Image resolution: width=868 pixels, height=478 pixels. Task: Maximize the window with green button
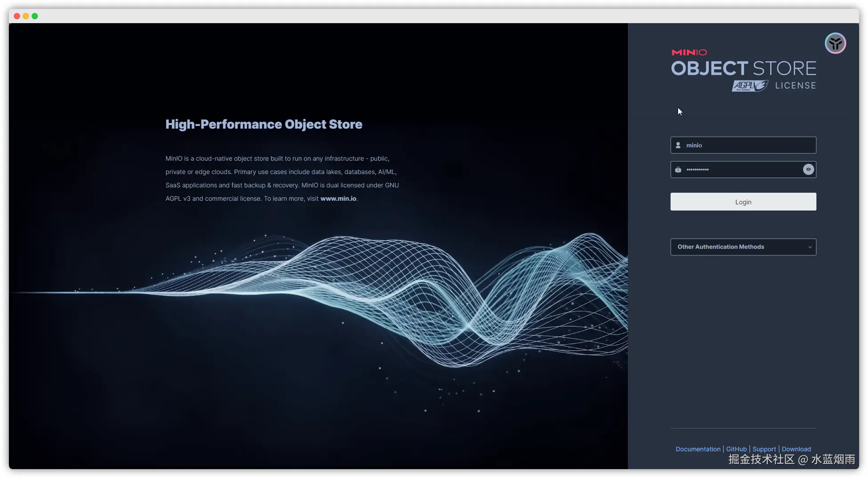coord(35,16)
